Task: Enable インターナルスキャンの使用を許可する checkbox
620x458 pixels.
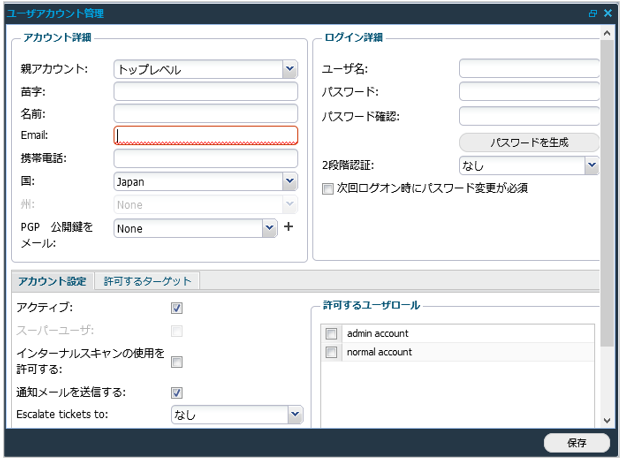Action: [177, 361]
